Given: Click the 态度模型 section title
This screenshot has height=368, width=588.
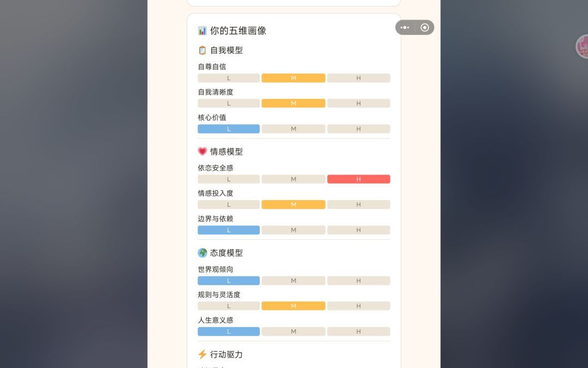Looking at the screenshot, I should point(226,253).
